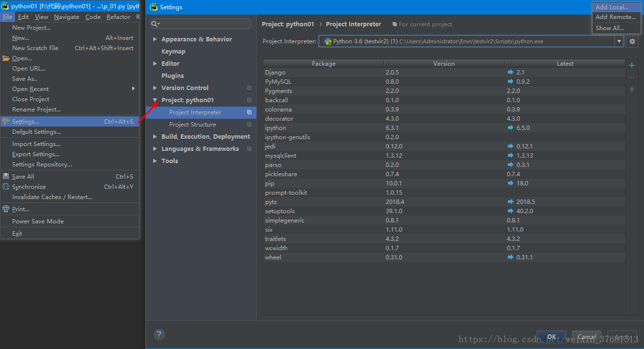Screen dimensions: 644x349
Task: Open the View menu in menu bar
Action: (41, 17)
